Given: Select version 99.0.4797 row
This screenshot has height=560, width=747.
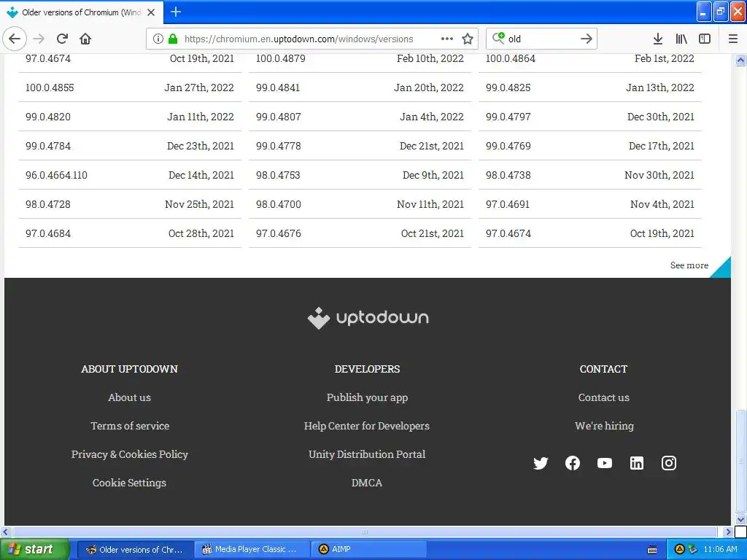Looking at the screenshot, I should 589,117.
